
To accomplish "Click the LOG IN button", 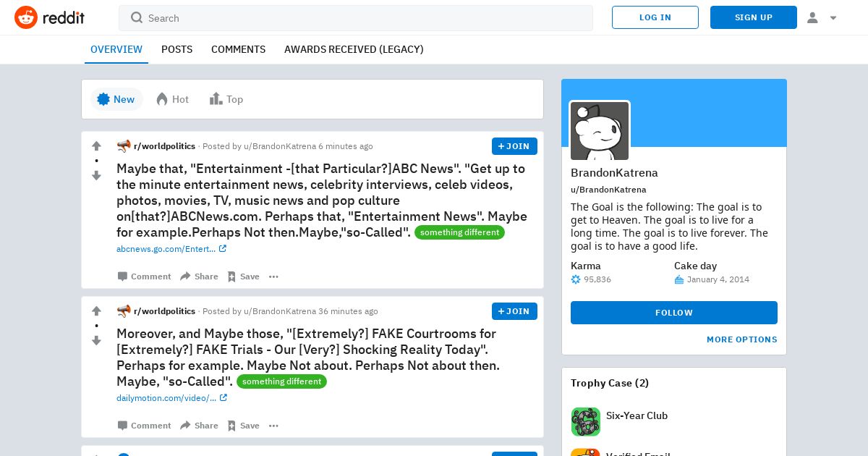I will click(655, 17).
